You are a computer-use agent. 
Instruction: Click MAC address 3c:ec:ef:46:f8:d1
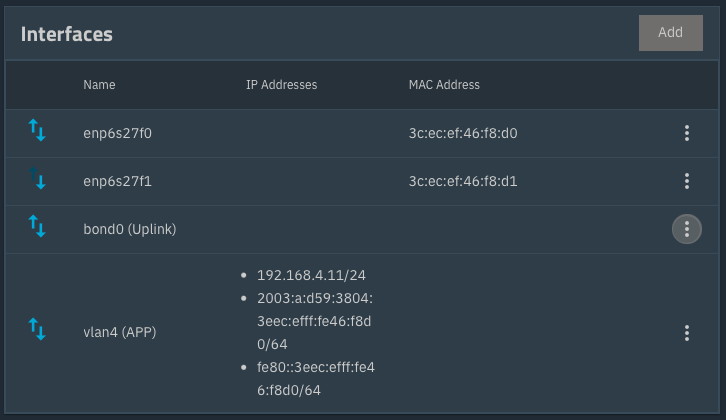point(463,181)
